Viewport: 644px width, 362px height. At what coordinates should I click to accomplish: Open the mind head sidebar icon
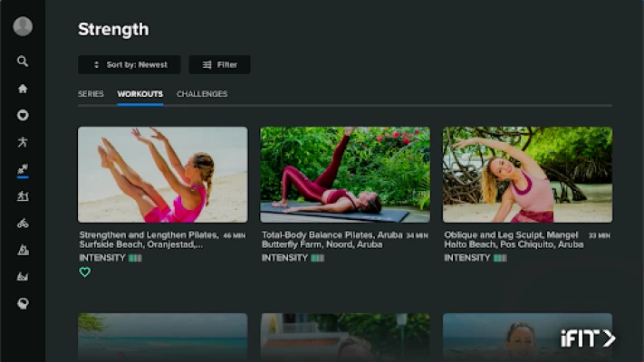click(x=23, y=304)
